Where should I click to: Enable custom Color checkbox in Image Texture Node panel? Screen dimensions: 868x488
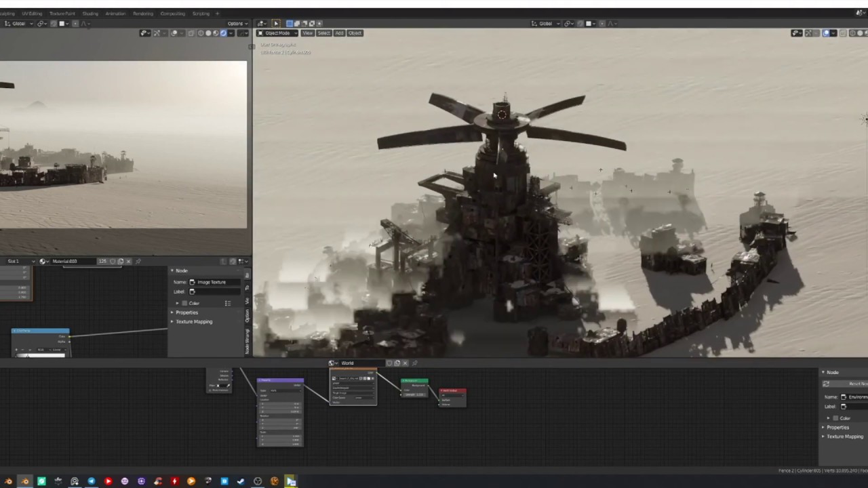point(185,303)
